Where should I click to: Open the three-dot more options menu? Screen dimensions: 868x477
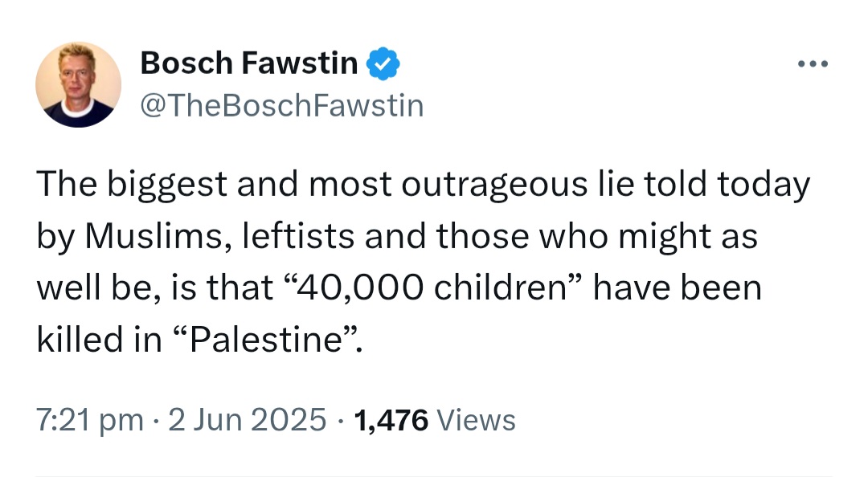[x=813, y=64]
